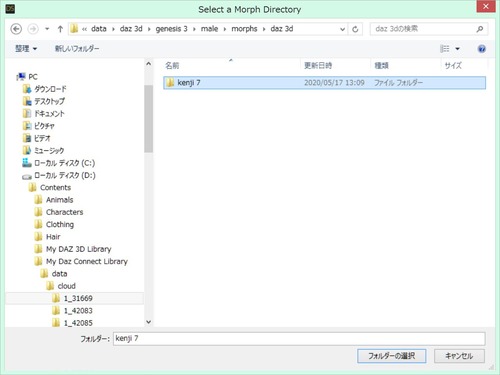Viewport: 500px width, 375px height.
Task: Close the Select a Morph Directory dialog
Action: pyautogui.click(x=486, y=6)
